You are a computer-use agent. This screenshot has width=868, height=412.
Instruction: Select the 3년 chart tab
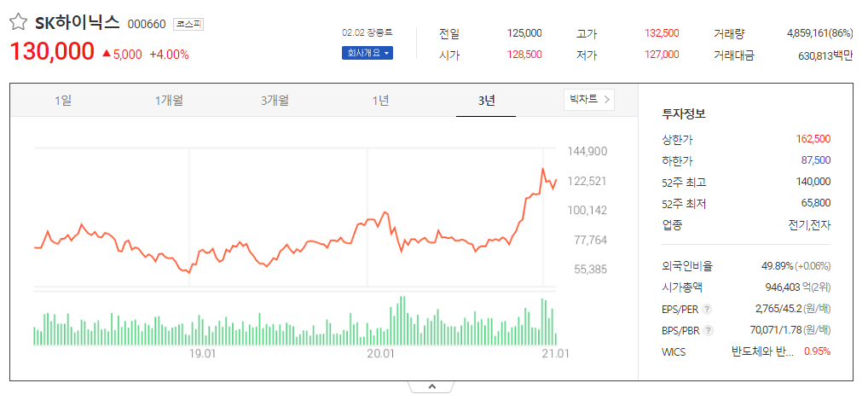pyautogui.click(x=486, y=101)
